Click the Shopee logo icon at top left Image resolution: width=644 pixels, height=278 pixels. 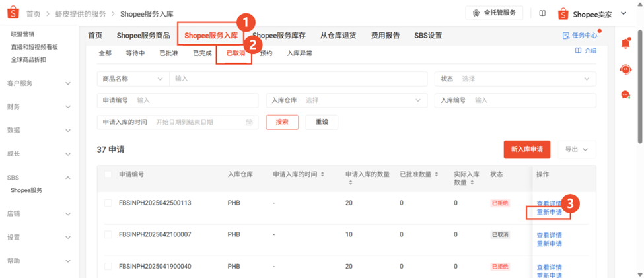tap(13, 13)
